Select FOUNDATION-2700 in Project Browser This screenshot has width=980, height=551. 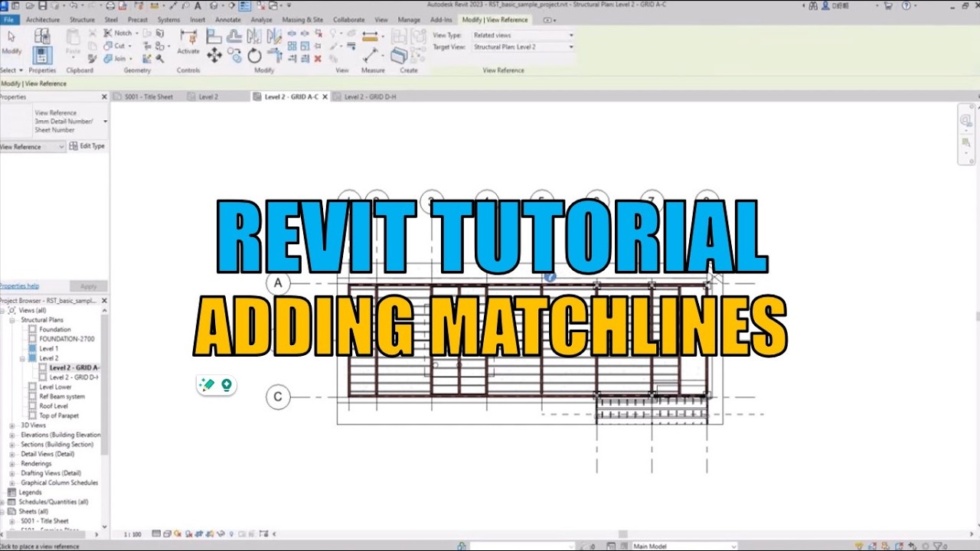point(67,339)
